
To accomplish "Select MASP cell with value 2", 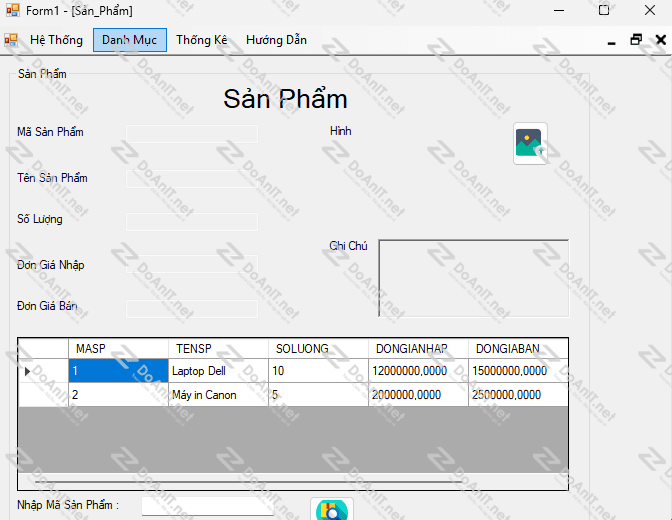I will point(118,395).
